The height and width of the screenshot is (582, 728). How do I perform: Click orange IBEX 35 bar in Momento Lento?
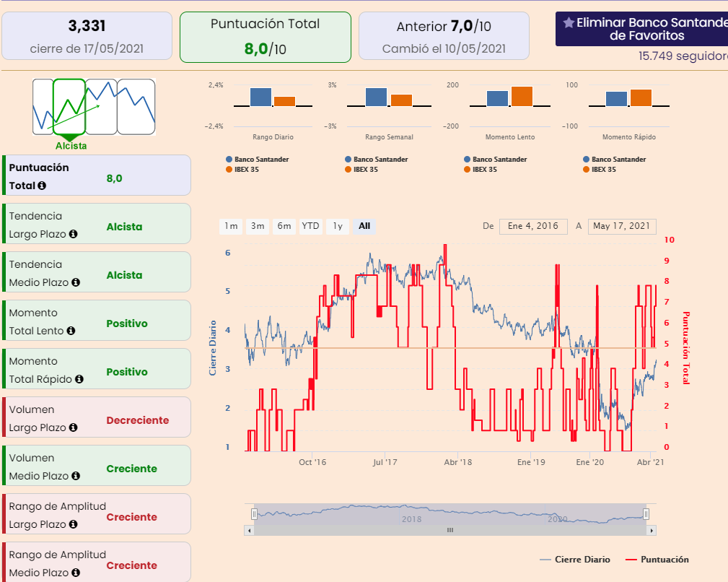click(x=522, y=97)
